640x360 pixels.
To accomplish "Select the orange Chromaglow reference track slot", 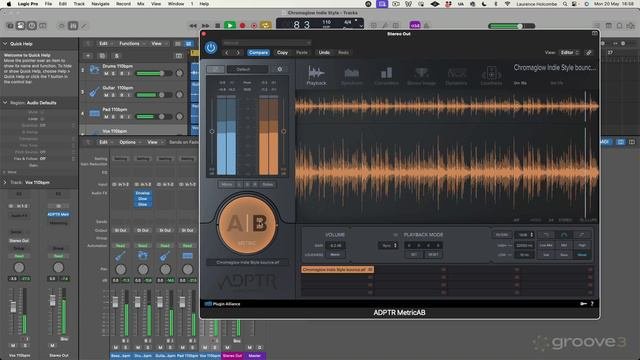I will [x=337, y=269].
